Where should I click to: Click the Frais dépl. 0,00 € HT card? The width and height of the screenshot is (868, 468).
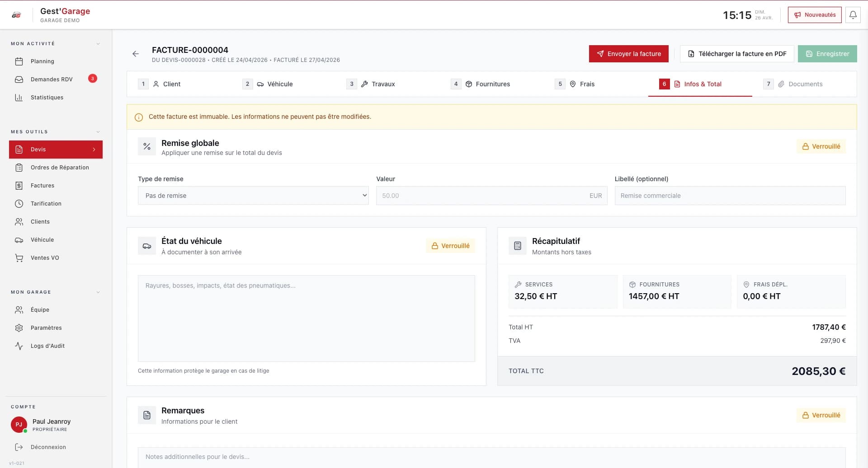[x=791, y=292]
